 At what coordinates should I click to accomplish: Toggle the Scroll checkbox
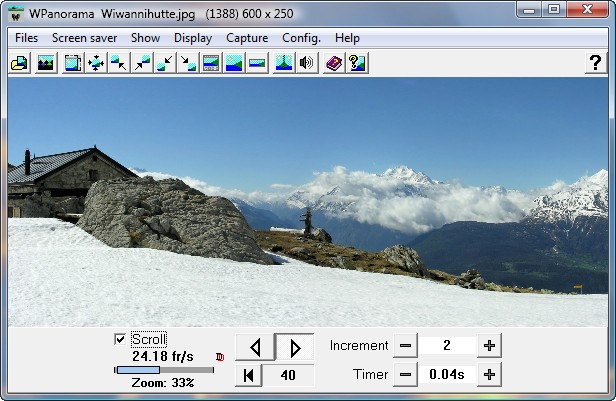tap(121, 339)
